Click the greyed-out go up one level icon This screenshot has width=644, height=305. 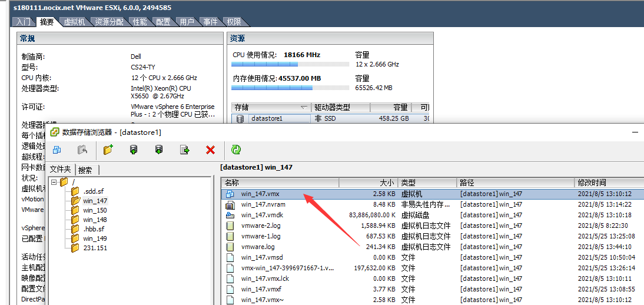[x=82, y=150]
